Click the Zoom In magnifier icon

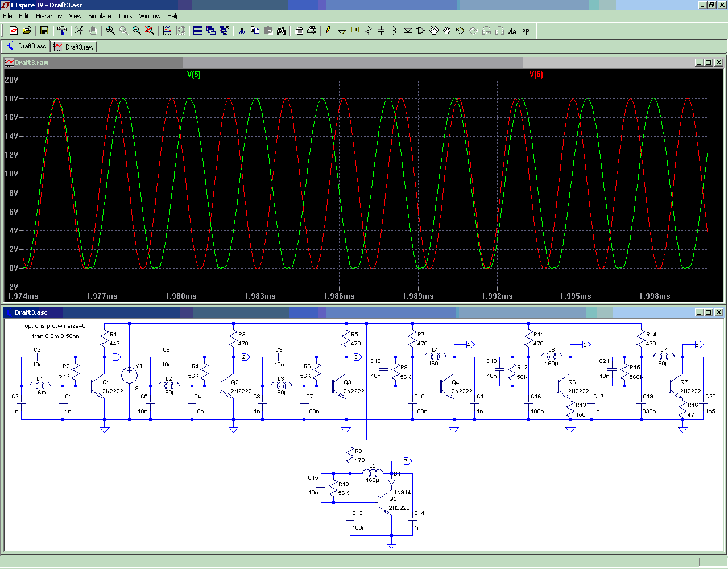[110, 31]
